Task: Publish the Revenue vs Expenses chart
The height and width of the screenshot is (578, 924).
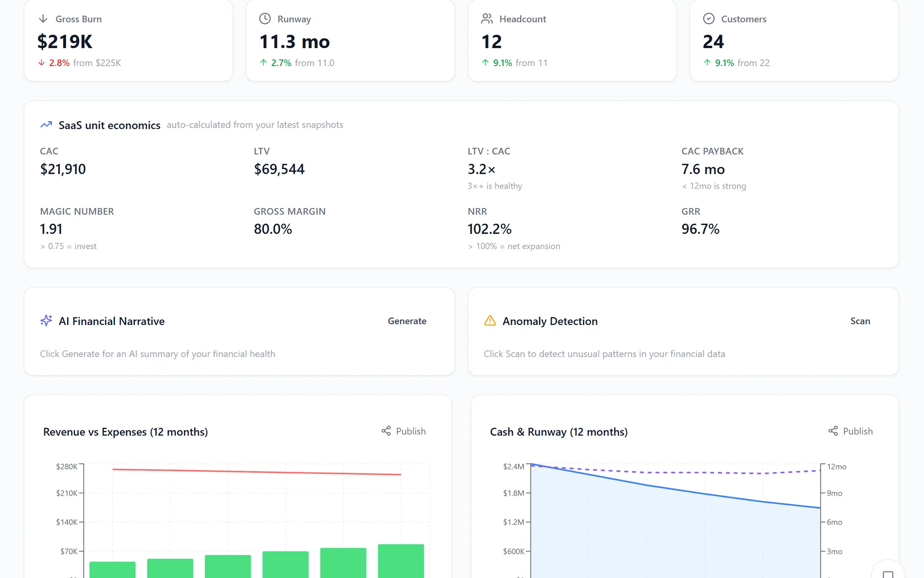Action: point(404,431)
